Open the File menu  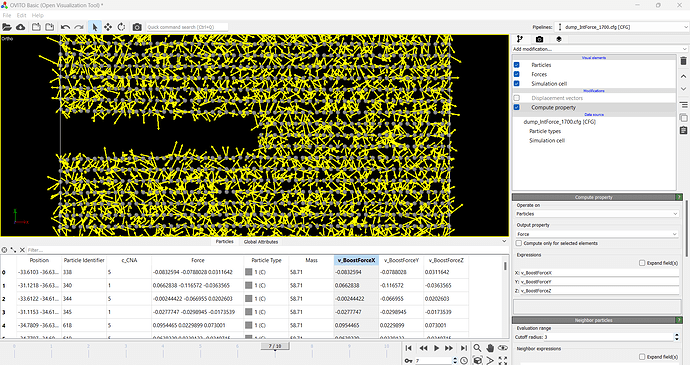7,15
